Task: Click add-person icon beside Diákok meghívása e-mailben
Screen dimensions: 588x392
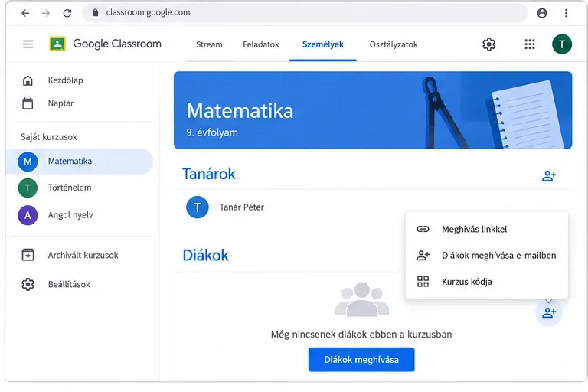Action: point(423,256)
